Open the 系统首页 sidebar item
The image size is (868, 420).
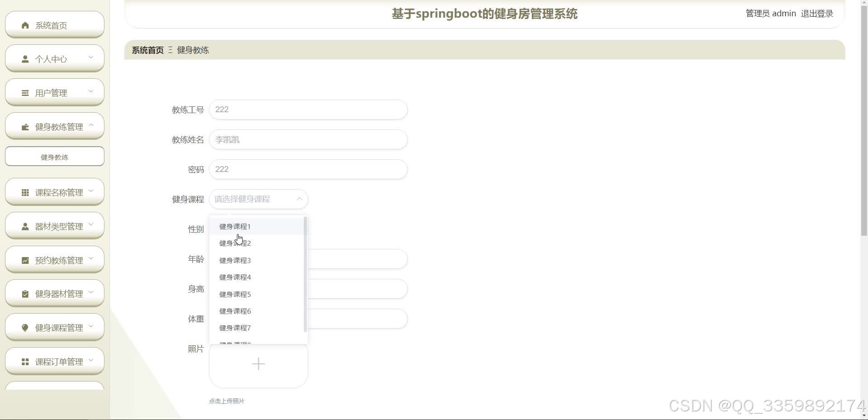55,25
